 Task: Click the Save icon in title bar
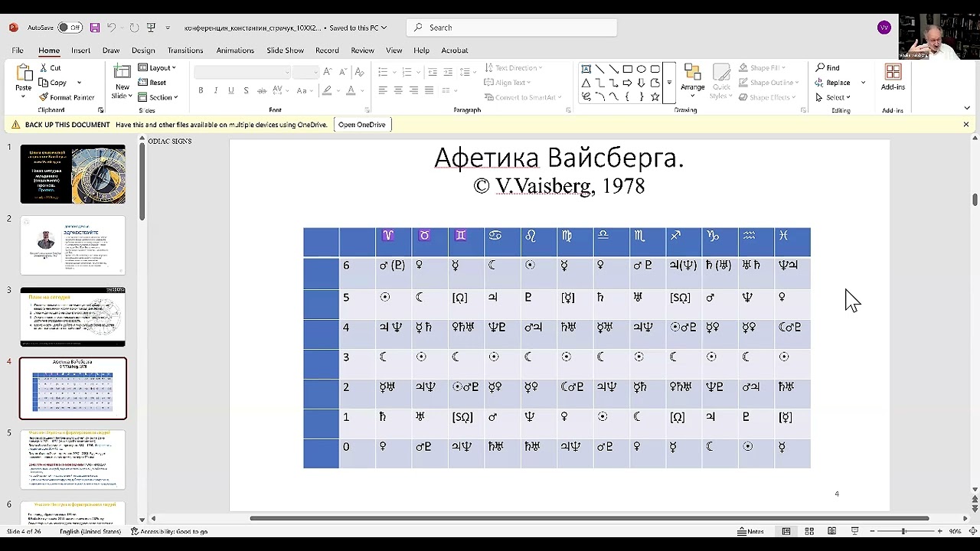[95, 28]
